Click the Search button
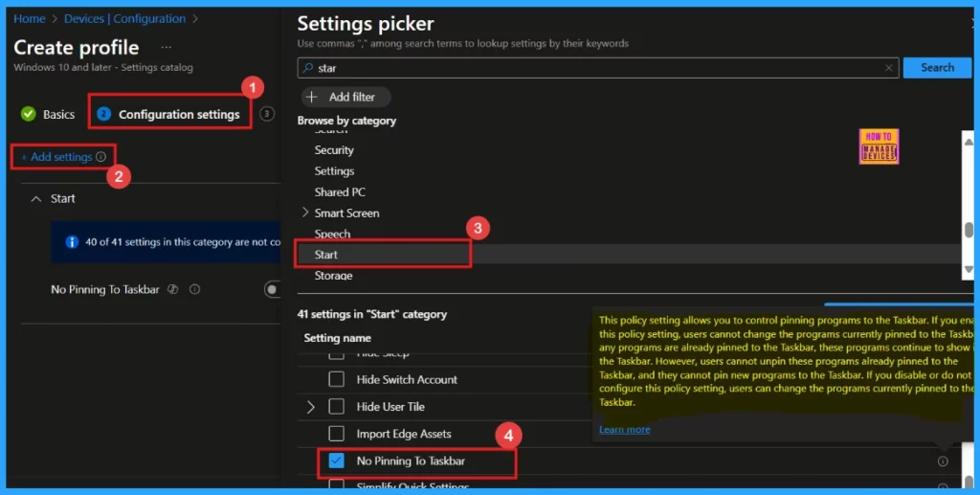 [x=937, y=67]
